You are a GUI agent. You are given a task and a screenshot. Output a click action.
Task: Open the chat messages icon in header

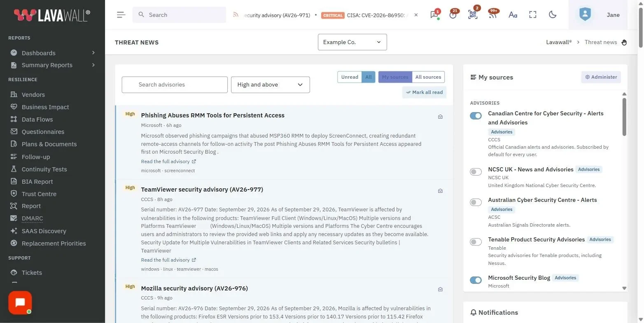pos(434,15)
